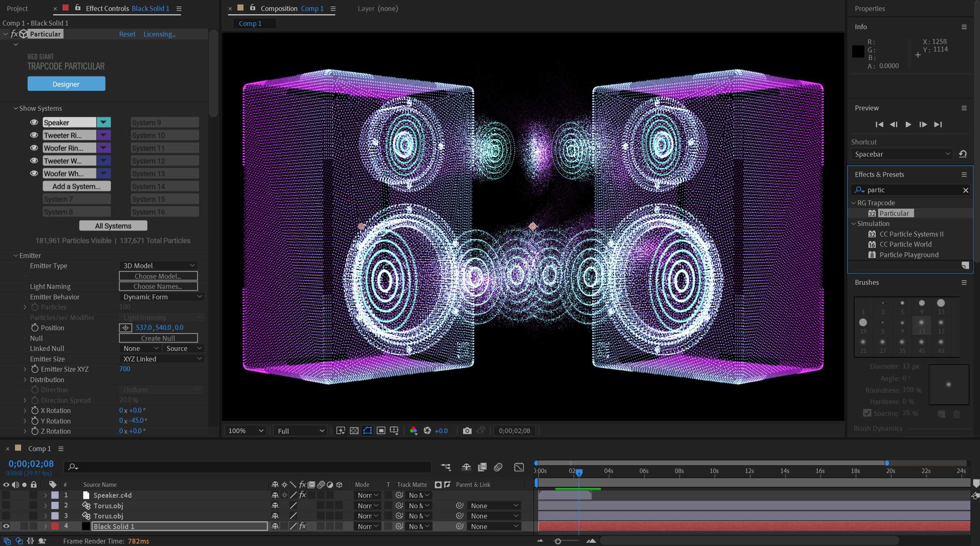
Task: Switch to the Project panel tab
Action: tap(17, 9)
